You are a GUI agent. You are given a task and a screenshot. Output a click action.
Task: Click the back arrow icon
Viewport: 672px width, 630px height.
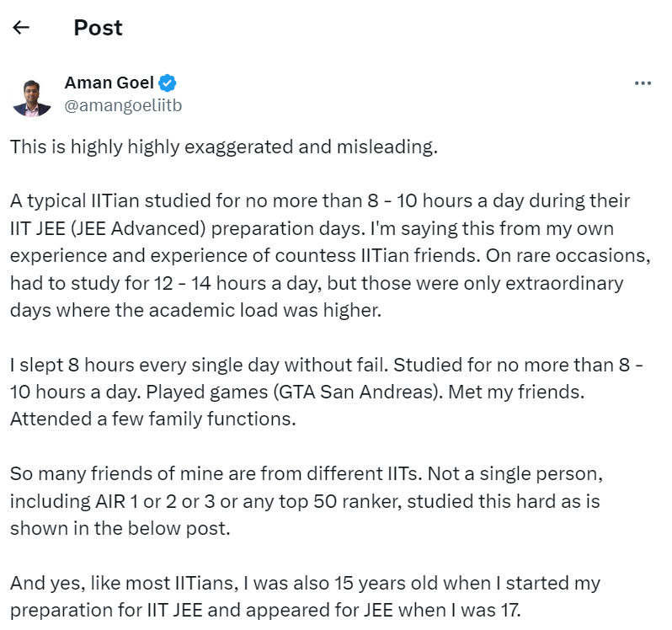pos(21,28)
